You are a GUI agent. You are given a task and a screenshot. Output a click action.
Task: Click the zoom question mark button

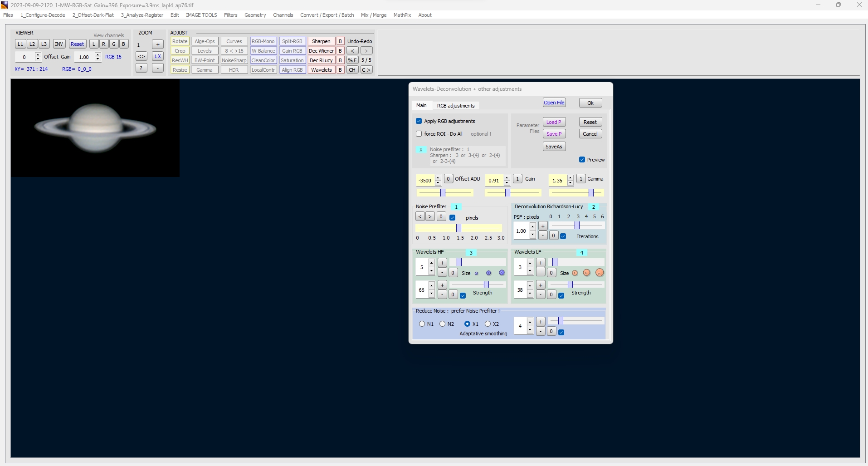pyautogui.click(x=141, y=68)
